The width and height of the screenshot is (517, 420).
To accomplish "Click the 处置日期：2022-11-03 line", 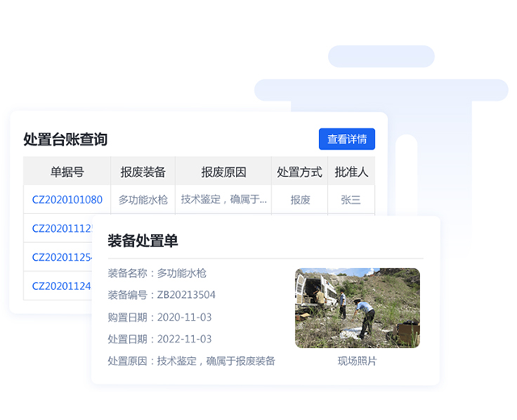I will [160, 339].
